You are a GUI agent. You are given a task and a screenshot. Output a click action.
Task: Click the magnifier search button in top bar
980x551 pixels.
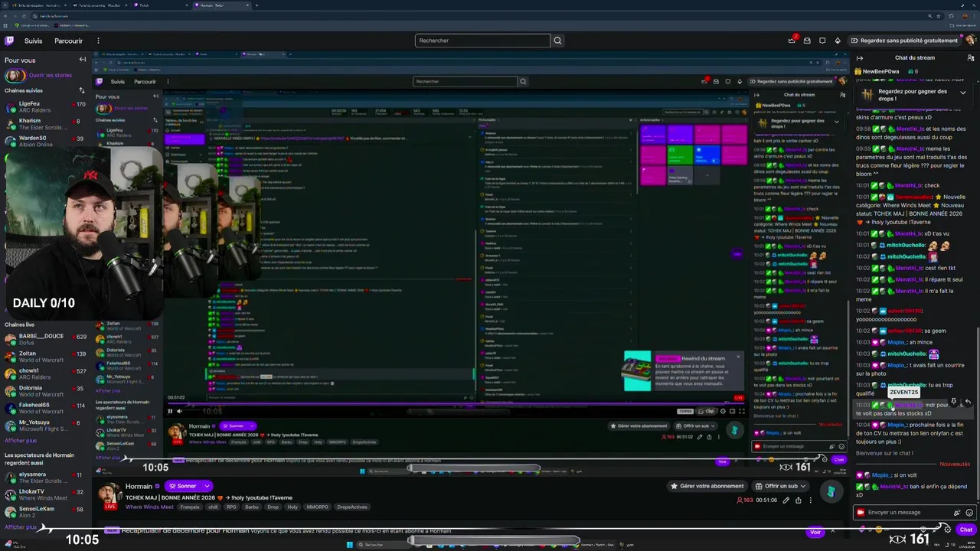(x=558, y=41)
